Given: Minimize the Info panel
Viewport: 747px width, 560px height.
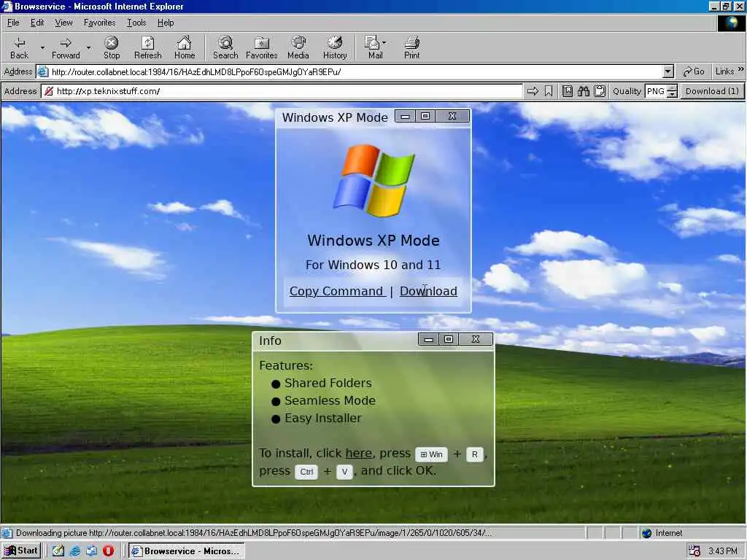Looking at the screenshot, I should pos(428,339).
